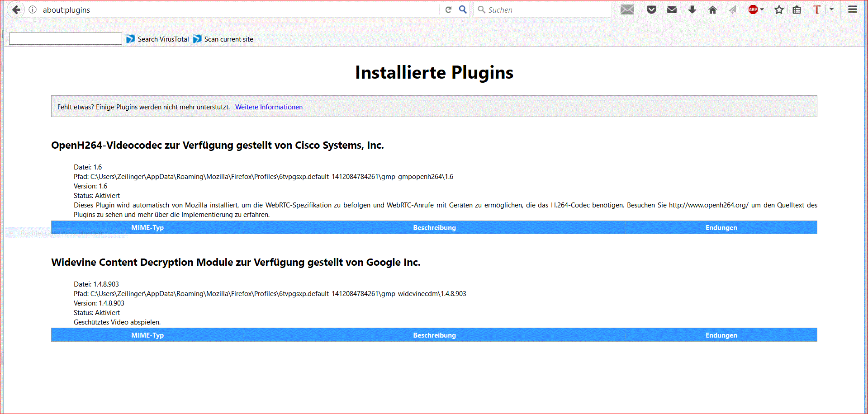Click the gray striped envelope toolbar icon
This screenshot has height=414, width=868.
pos(627,9)
